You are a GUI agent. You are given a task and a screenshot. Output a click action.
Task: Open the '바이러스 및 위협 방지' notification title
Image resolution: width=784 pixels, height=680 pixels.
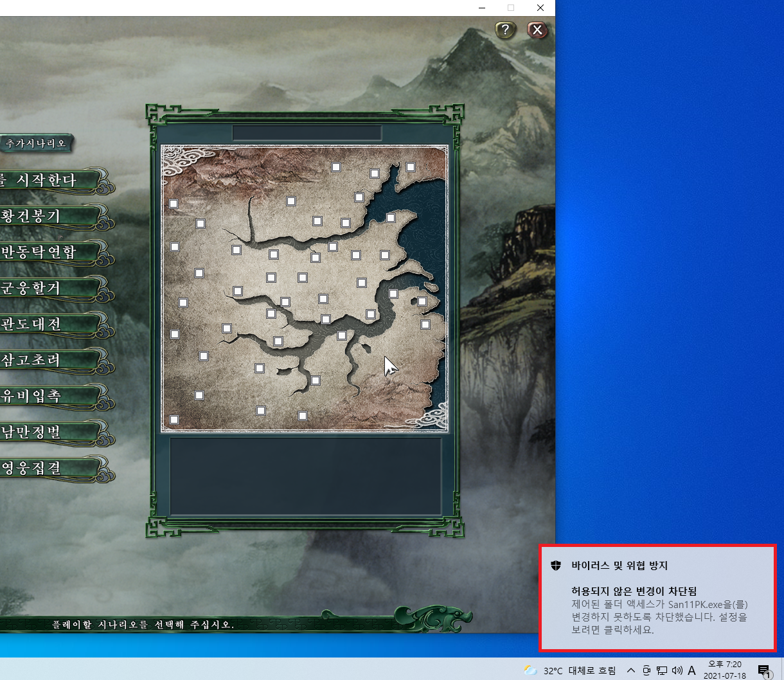(619, 566)
